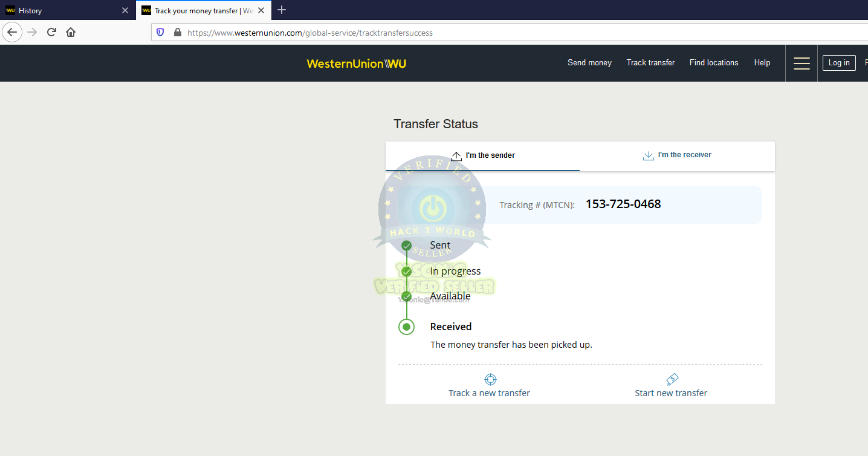
Task: Select the Track your money transfer tab
Action: (x=204, y=10)
